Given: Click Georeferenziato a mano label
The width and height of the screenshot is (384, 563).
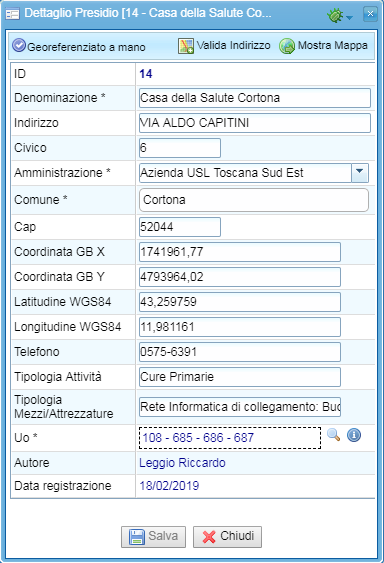Looking at the screenshot, I should 86,47.
